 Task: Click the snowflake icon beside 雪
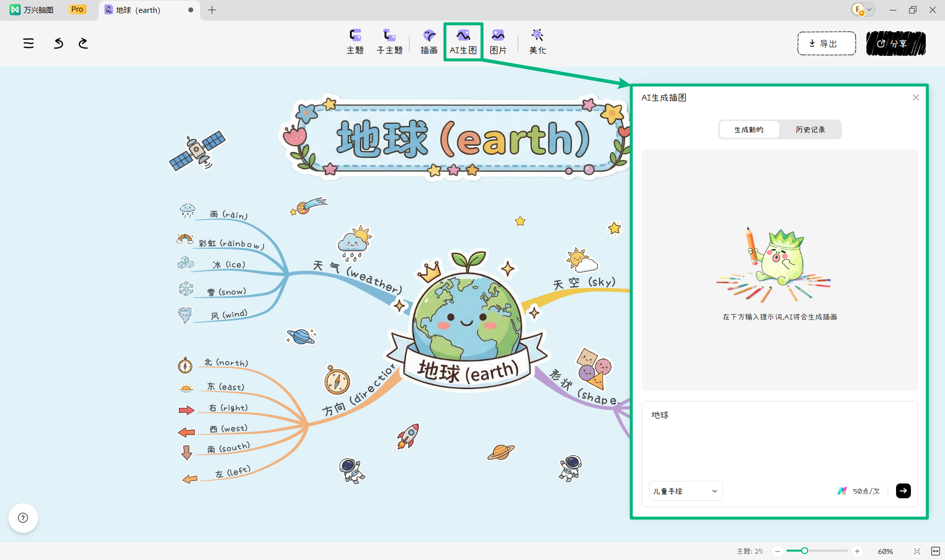(x=186, y=289)
